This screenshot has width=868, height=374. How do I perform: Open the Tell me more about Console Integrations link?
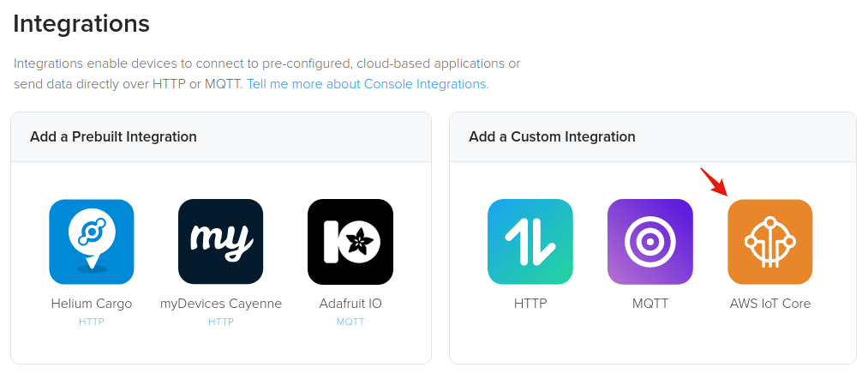(368, 84)
